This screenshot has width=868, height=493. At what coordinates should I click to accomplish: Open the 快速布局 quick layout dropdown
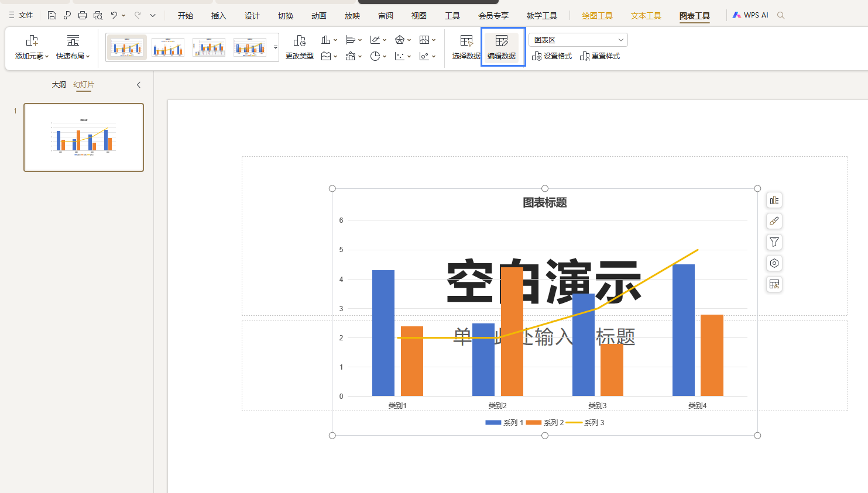[x=73, y=47]
